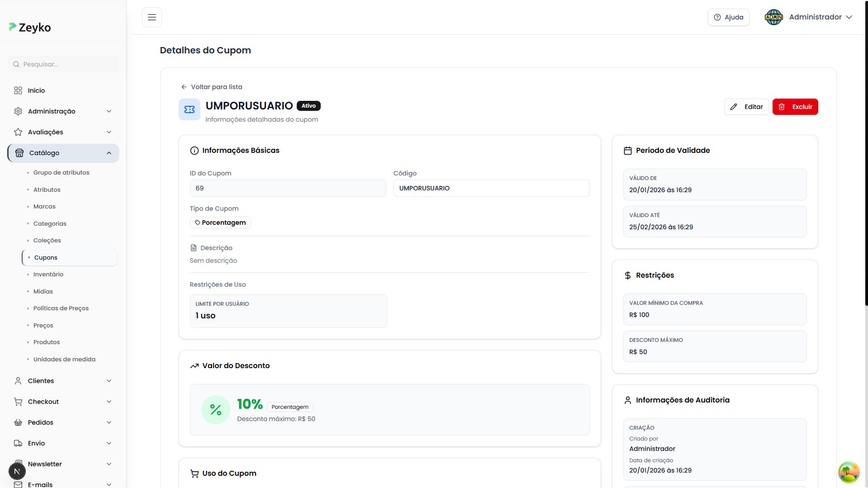Click the admin avatar globe icon
The image size is (868, 488).
click(773, 17)
